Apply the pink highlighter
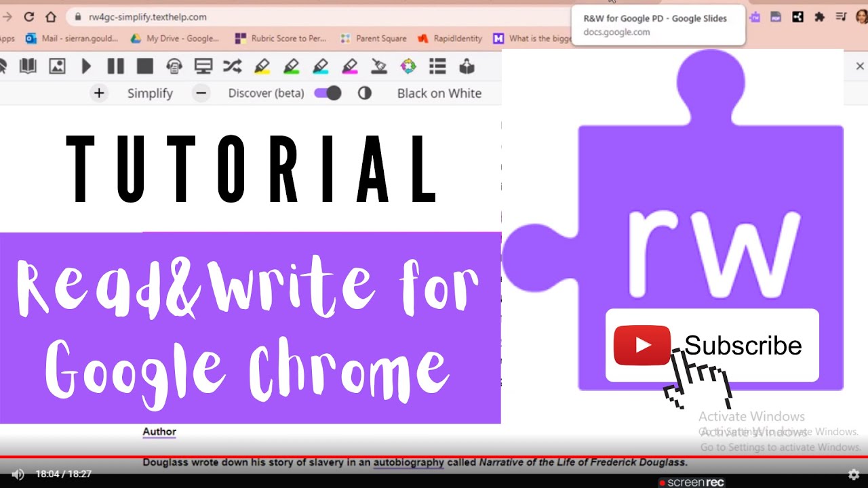Screen dimensions: 868x488 tap(350, 66)
